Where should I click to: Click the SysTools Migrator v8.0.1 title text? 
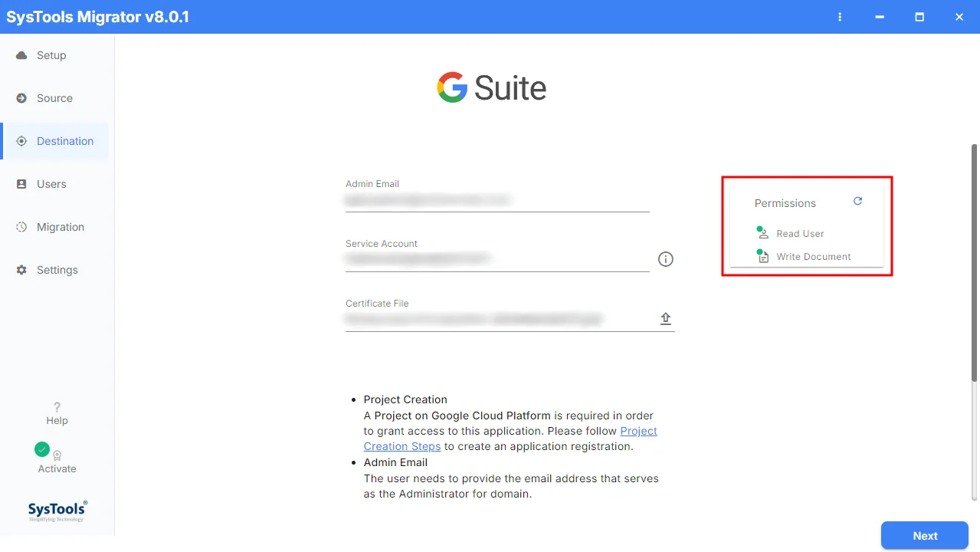(97, 17)
